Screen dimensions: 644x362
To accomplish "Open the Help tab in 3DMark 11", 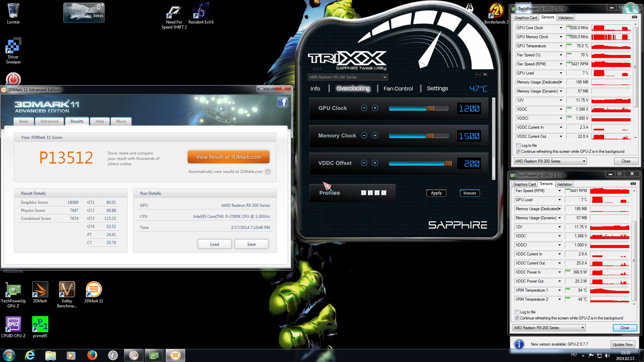I will tap(100, 121).
